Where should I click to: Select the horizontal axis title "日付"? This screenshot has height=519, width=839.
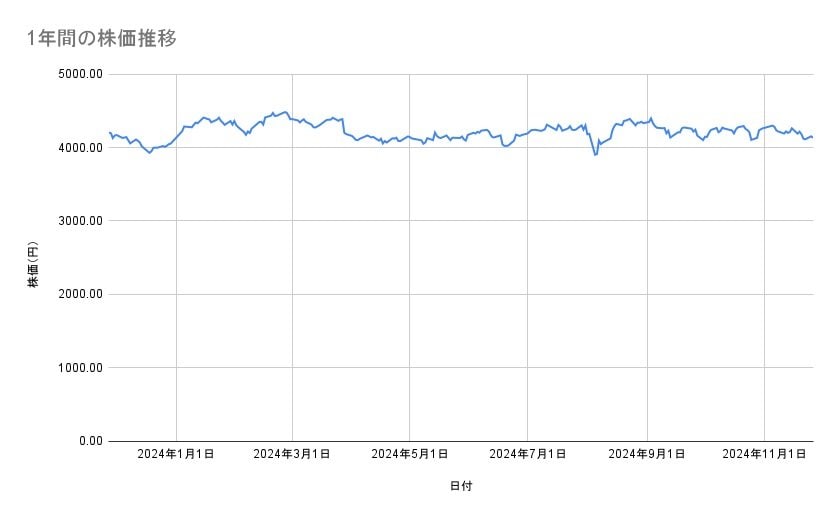[x=461, y=486]
